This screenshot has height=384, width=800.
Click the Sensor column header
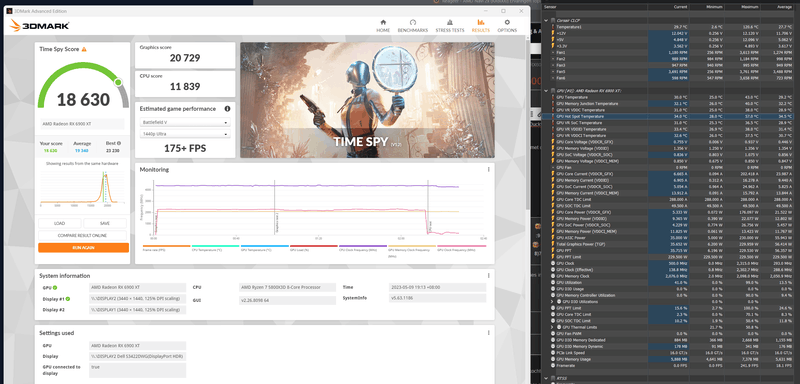[x=549, y=7]
